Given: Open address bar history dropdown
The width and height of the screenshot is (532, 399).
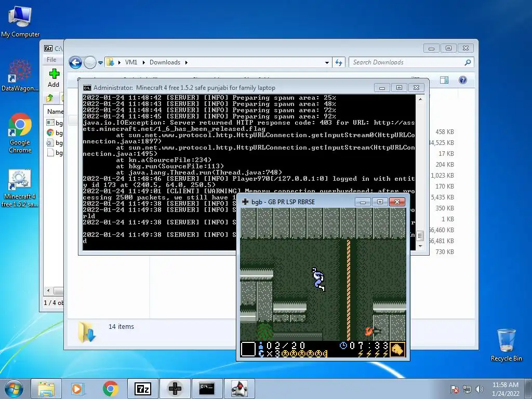Looking at the screenshot, I should 327,62.
